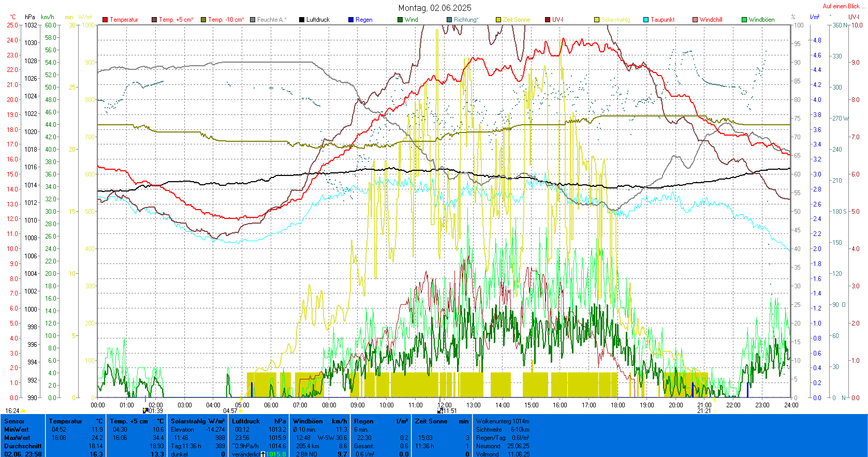Click the '205.4 km' wind run value
The height and width of the screenshot is (457, 868).
307,446
